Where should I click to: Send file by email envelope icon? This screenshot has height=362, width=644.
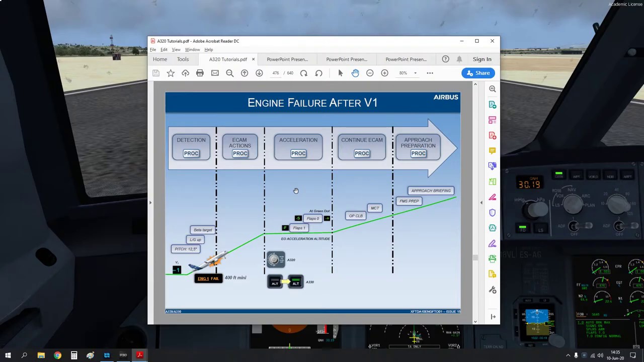click(215, 73)
